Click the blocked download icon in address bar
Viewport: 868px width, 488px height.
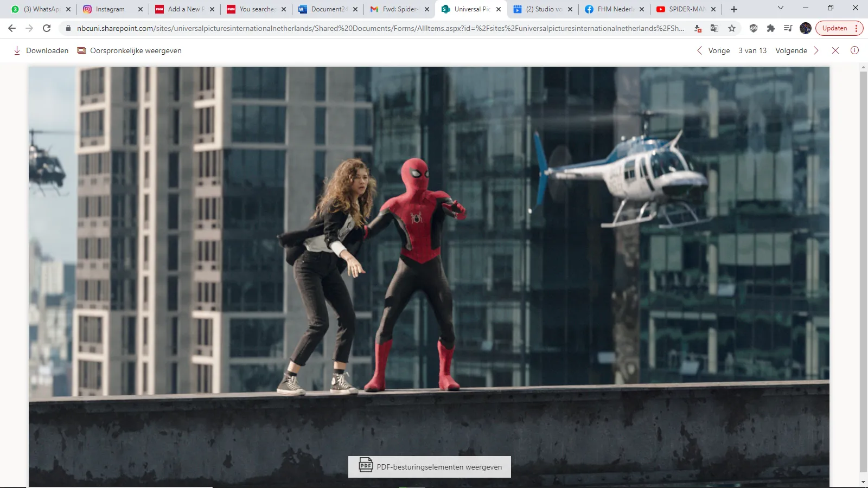coord(698,28)
